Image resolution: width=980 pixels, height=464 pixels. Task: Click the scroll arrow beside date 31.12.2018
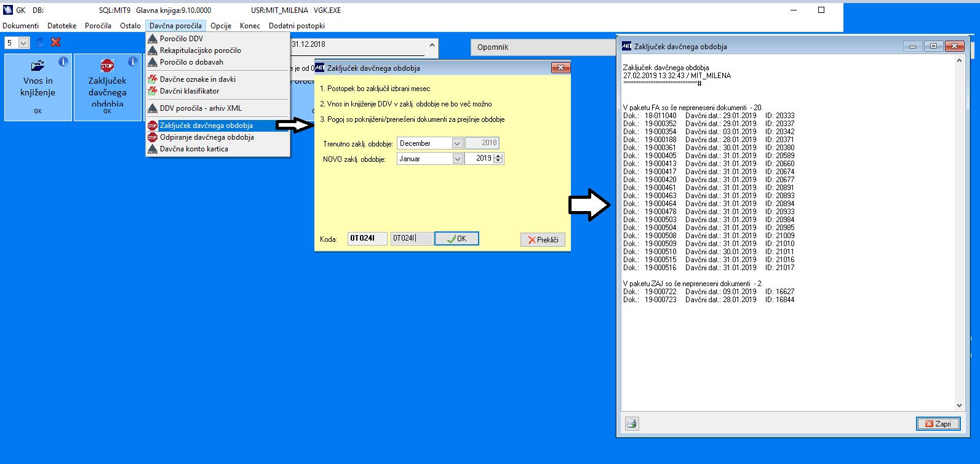click(x=432, y=46)
